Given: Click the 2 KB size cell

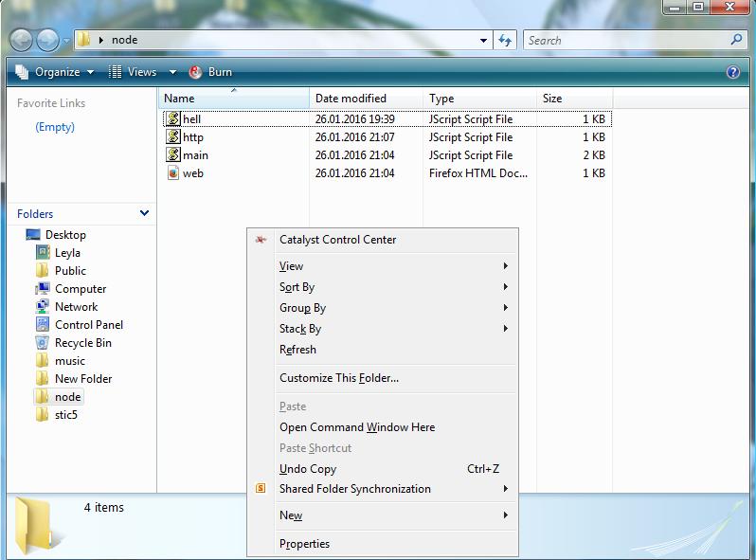Looking at the screenshot, I should click(x=593, y=155).
